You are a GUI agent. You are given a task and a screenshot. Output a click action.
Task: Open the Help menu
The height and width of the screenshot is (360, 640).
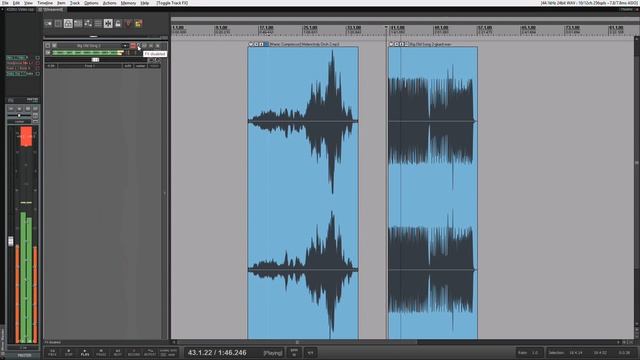pyautogui.click(x=144, y=3)
